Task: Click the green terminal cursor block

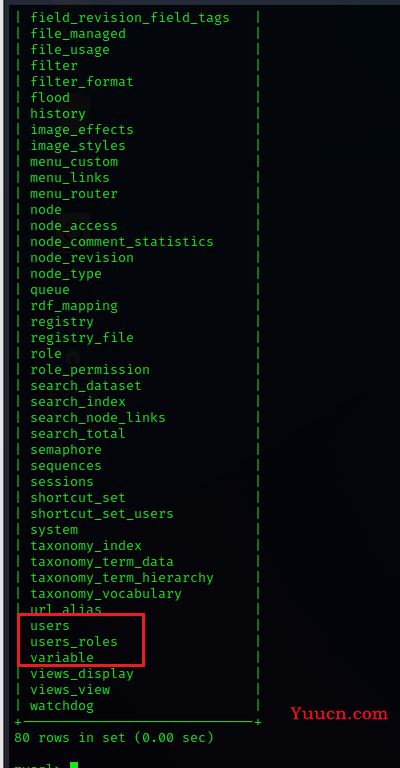Action: pyautogui.click(x=74, y=765)
